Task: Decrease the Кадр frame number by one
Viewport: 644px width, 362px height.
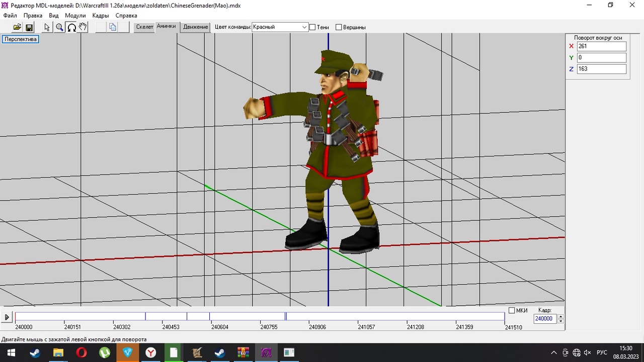Action: click(x=561, y=321)
